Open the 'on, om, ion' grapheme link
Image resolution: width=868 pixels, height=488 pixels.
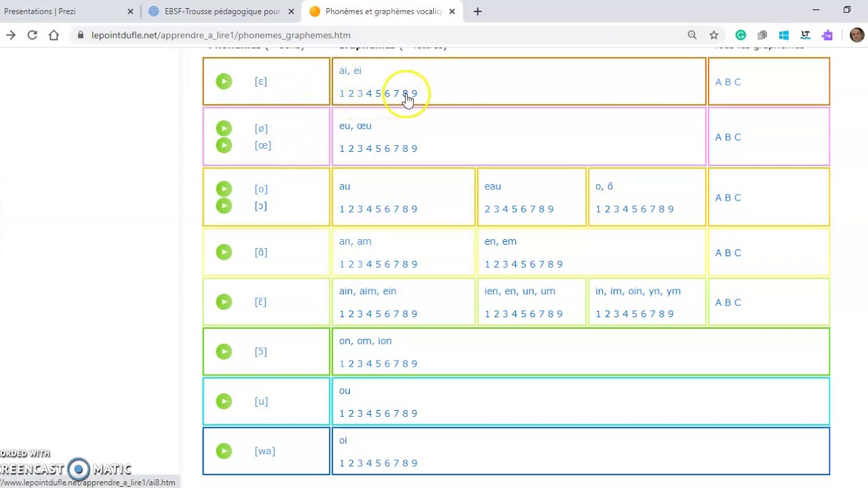point(366,341)
